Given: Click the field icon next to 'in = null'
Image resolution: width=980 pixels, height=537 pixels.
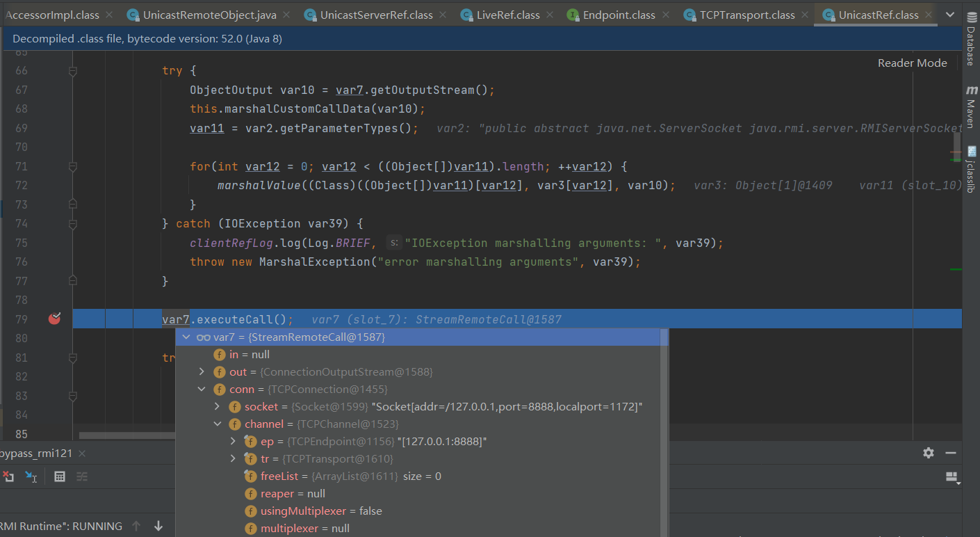Looking at the screenshot, I should click(219, 355).
